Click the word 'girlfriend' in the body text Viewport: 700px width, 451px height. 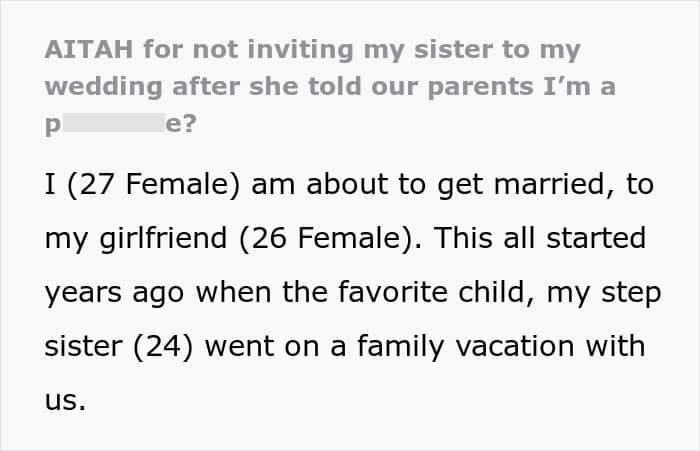pyautogui.click(x=163, y=239)
